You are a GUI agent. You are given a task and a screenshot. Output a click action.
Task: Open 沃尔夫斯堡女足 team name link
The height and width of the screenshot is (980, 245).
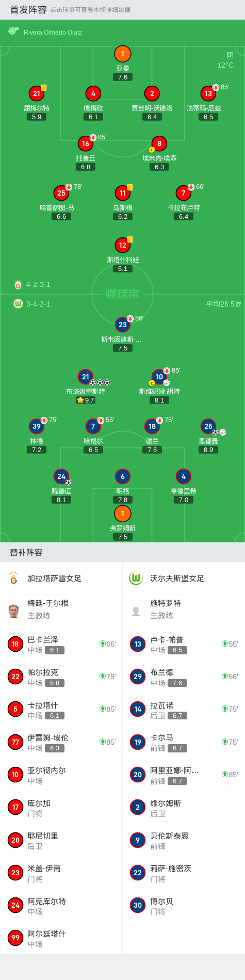177,579
